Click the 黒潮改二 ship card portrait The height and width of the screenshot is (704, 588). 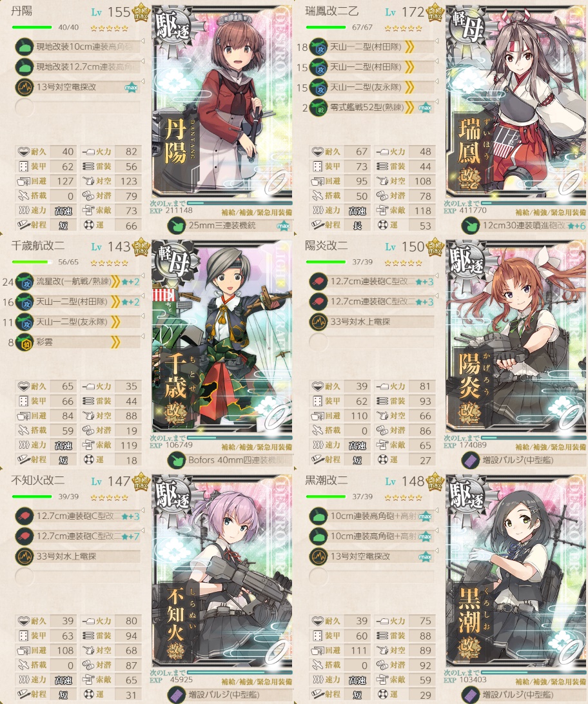click(x=516, y=572)
